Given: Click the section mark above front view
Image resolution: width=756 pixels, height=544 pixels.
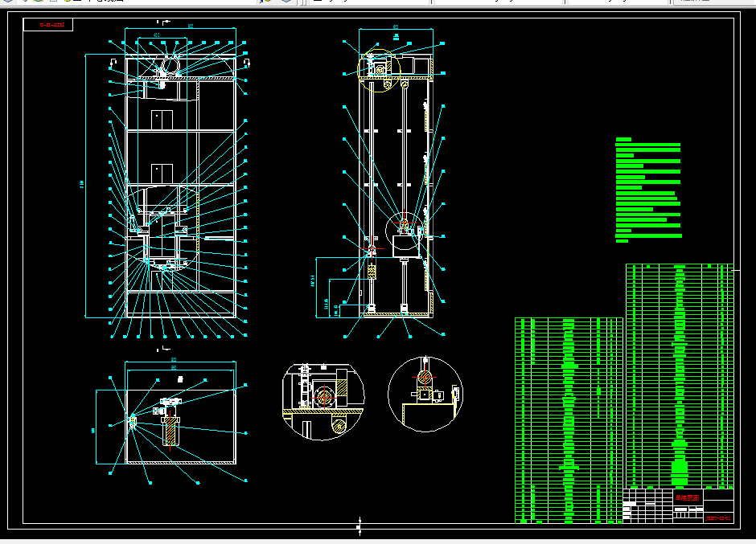Looking at the screenshot, I should pos(164,22).
